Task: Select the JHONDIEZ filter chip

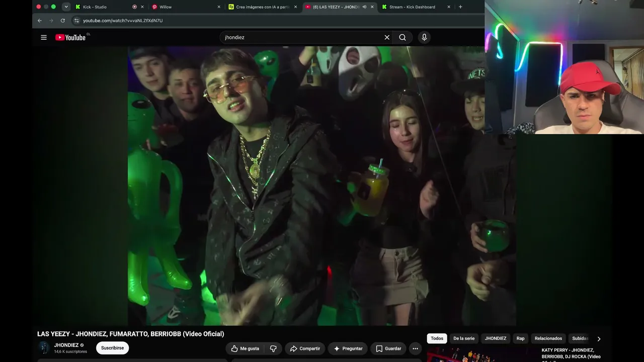Action: pos(496,338)
